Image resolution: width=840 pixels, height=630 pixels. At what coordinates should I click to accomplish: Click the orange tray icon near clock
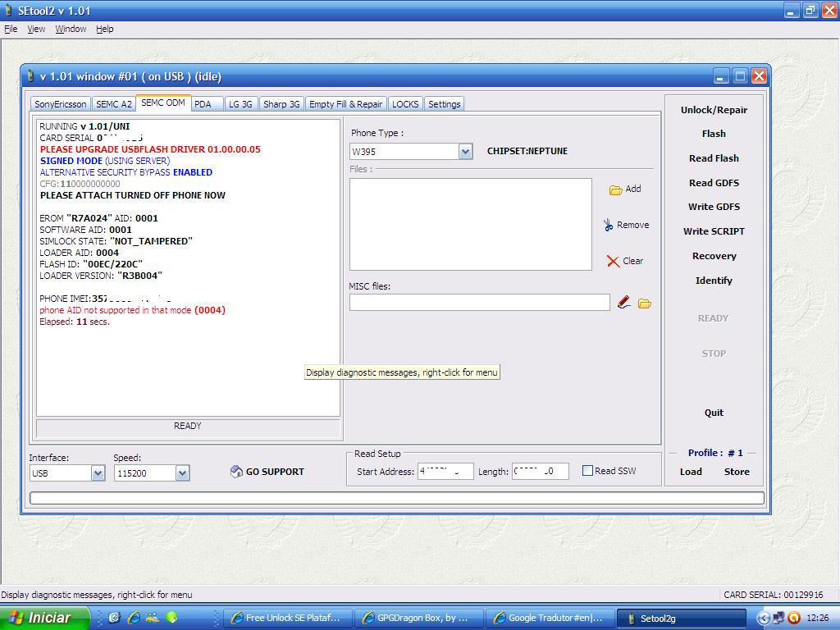[x=793, y=619]
